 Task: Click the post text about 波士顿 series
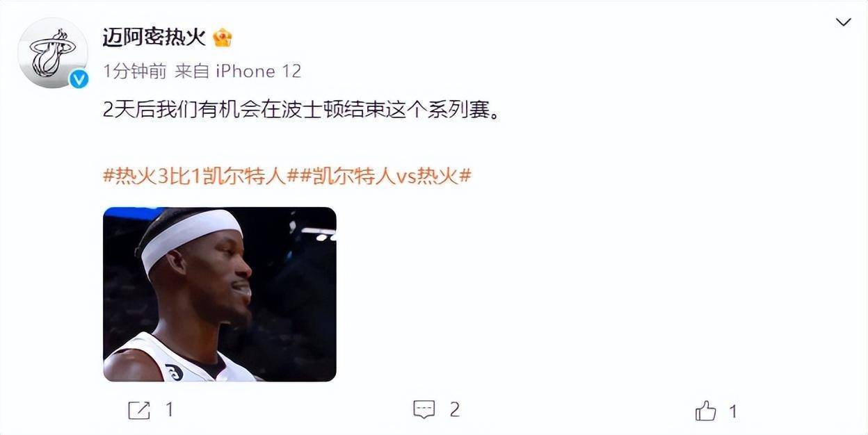click(301, 110)
